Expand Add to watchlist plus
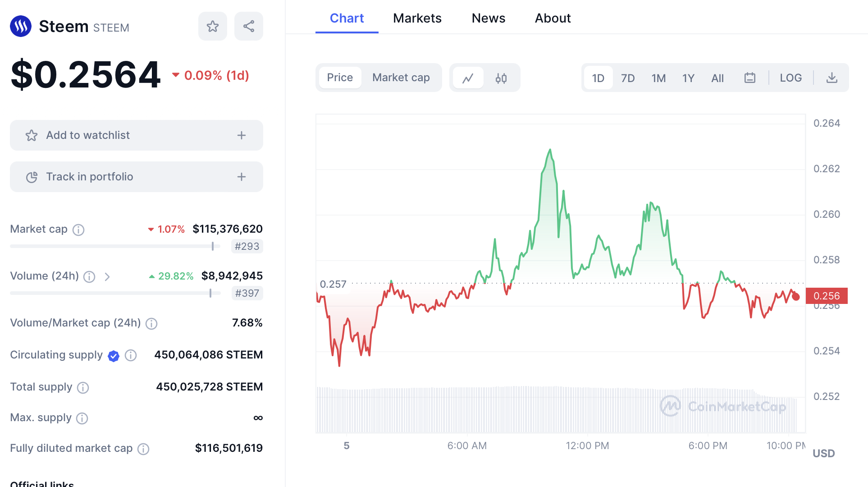The image size is (868, 487). pos(242,135)
